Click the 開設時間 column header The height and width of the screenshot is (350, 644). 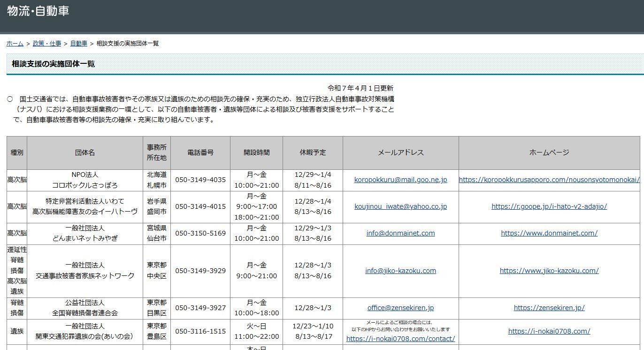coord(257,153)
